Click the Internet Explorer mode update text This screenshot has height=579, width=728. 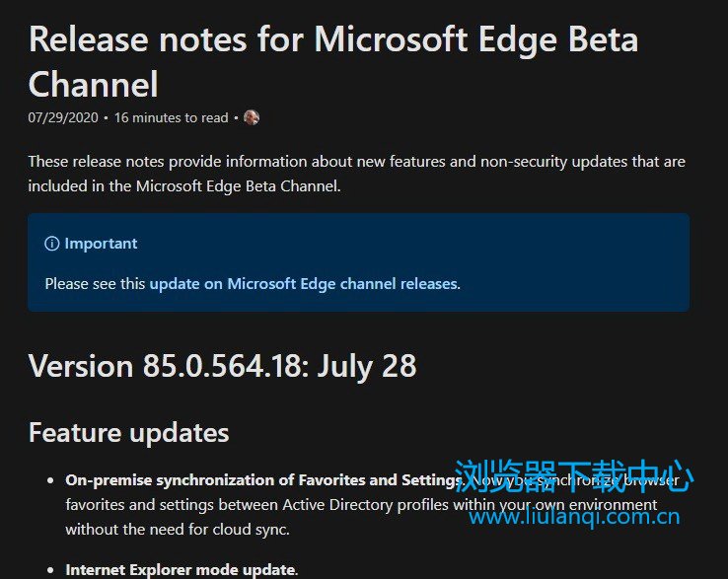click(x=181, y=570)
